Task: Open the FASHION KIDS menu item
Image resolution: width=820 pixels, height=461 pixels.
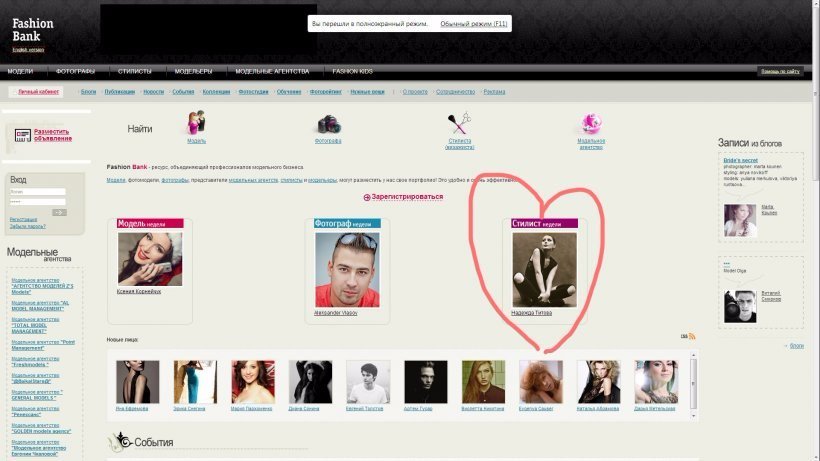Action: [352, 71]
